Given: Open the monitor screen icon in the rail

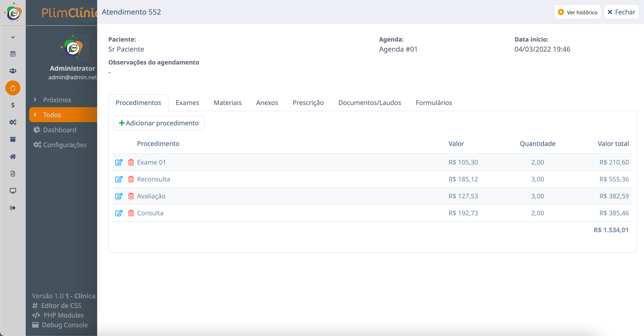Looking at the screenshot, I should pos(13,191).
